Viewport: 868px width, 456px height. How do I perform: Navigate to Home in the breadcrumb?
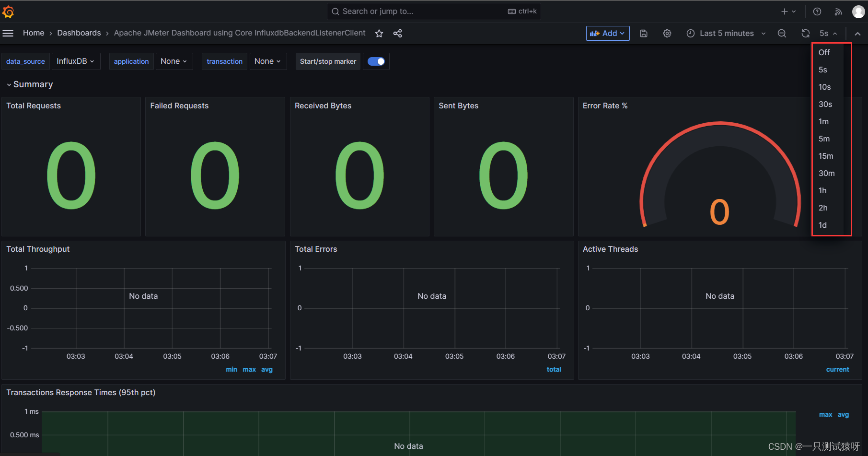(x=33, y=33)
